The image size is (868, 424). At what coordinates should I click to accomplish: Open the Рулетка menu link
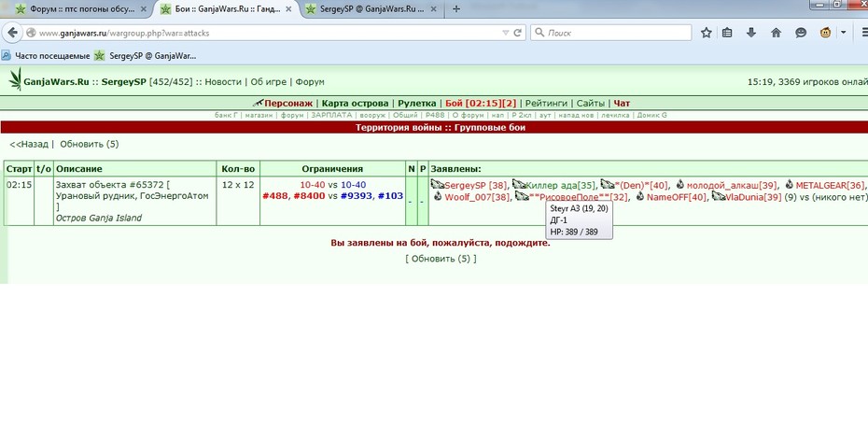coord(417,103)
